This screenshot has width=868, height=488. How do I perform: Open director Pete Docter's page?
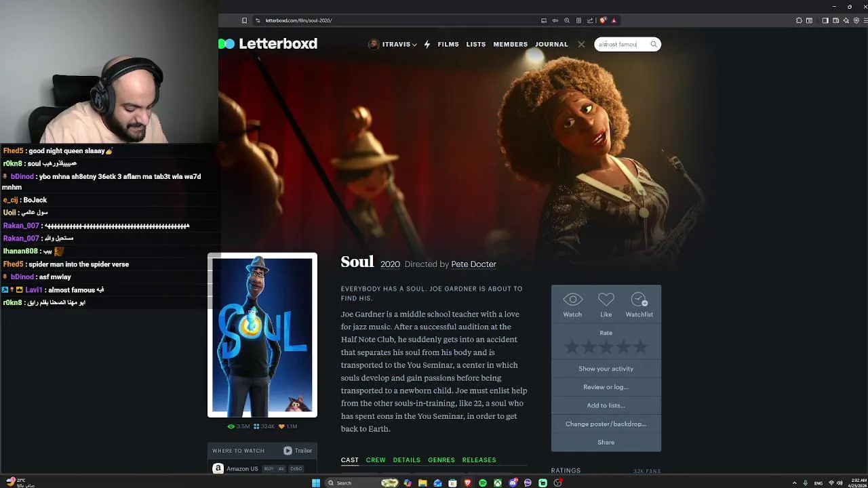pyautogui.click(x=473, y=264)
